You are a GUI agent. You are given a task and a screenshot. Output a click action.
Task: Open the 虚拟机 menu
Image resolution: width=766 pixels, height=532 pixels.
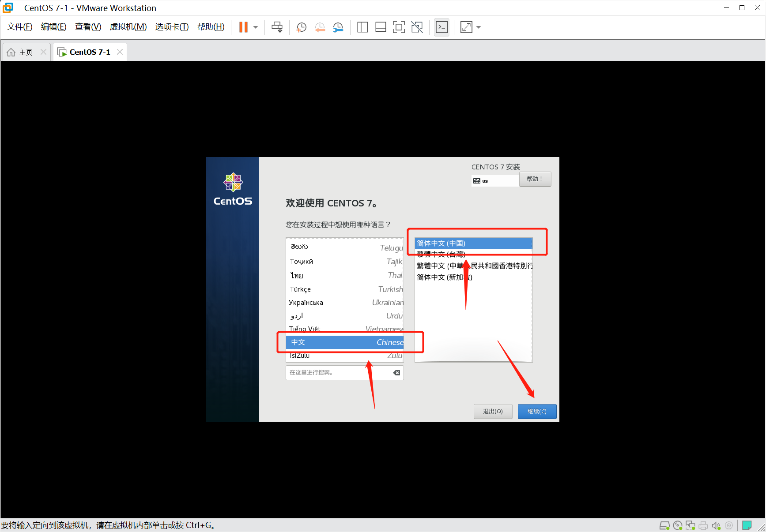pos(128,27)
